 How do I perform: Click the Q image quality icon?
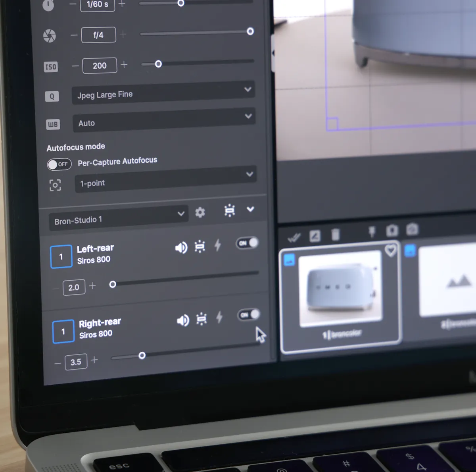tap(52, 96)
